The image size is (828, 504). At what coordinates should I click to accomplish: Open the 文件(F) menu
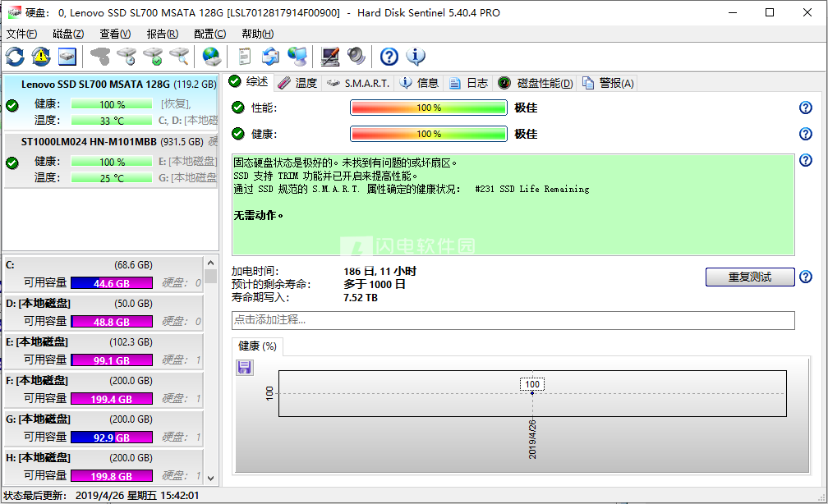click(21, 34)
